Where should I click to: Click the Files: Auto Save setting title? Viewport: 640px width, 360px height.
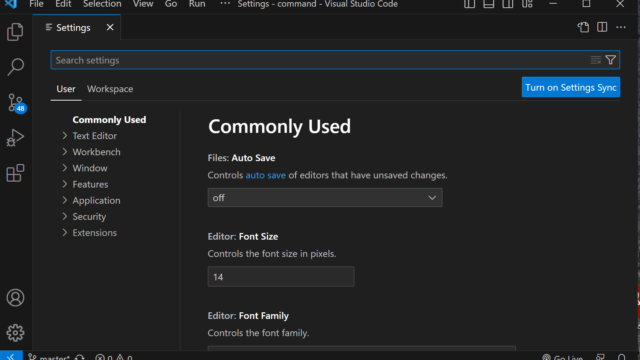click(241, 158)
